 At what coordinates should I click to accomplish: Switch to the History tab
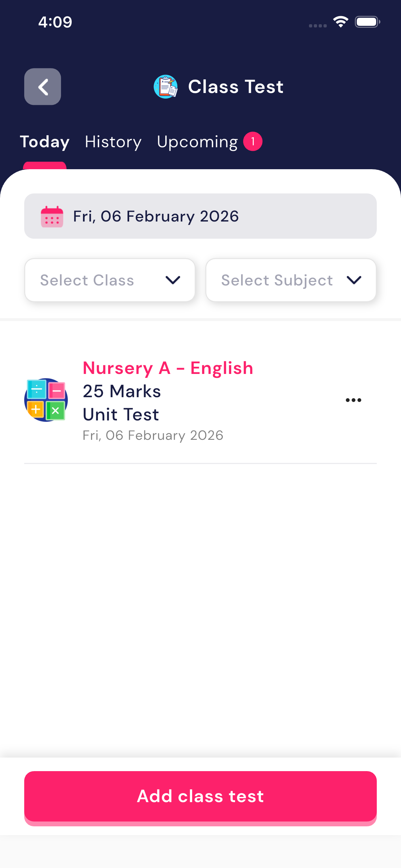(x=113, y=142)
